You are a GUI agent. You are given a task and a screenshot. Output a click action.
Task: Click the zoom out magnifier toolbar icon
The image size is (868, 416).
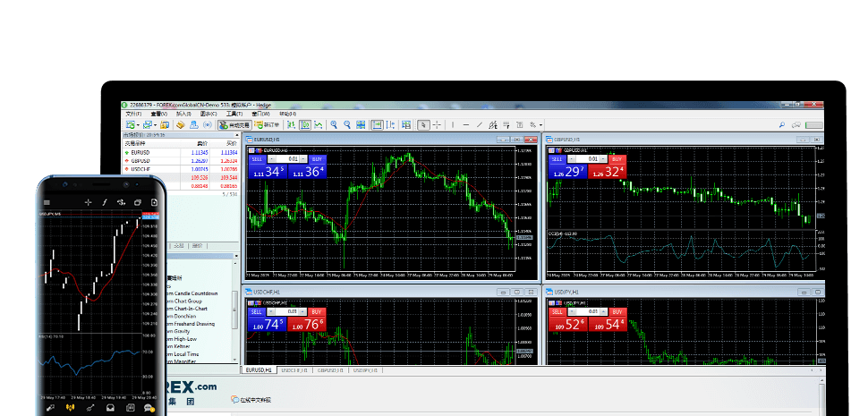pos(346,125)
